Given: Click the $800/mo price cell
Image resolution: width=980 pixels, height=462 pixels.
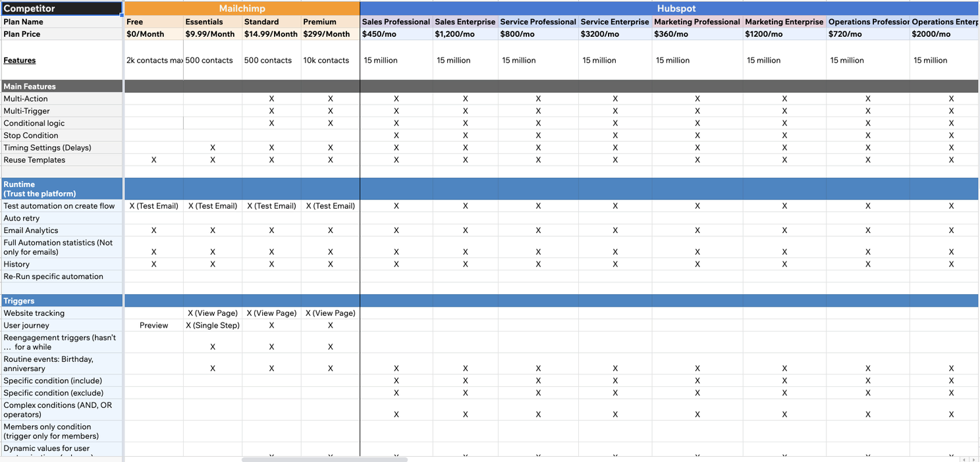Looking at the screenshot, I should [539, 34].
